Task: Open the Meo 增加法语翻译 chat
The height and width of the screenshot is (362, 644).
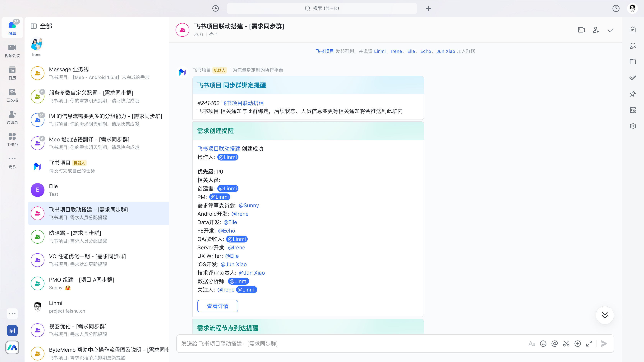Action: tap(98, 143)
